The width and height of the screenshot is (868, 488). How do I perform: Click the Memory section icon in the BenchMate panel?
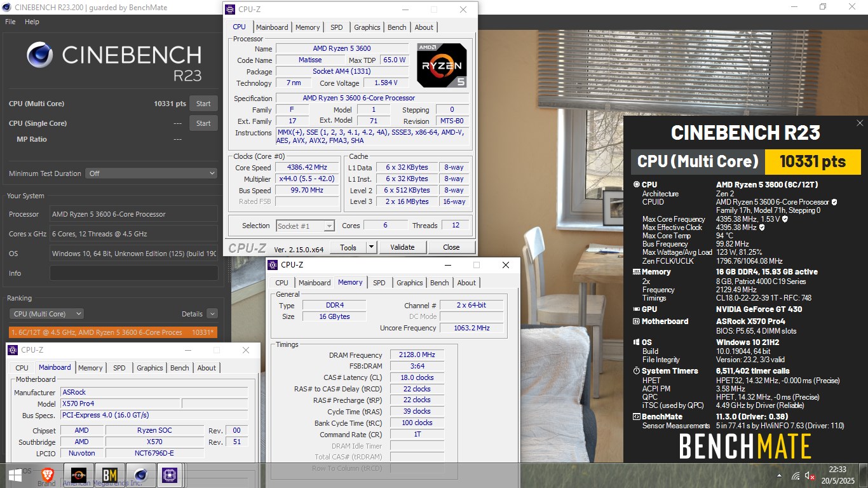pos(637,272)
